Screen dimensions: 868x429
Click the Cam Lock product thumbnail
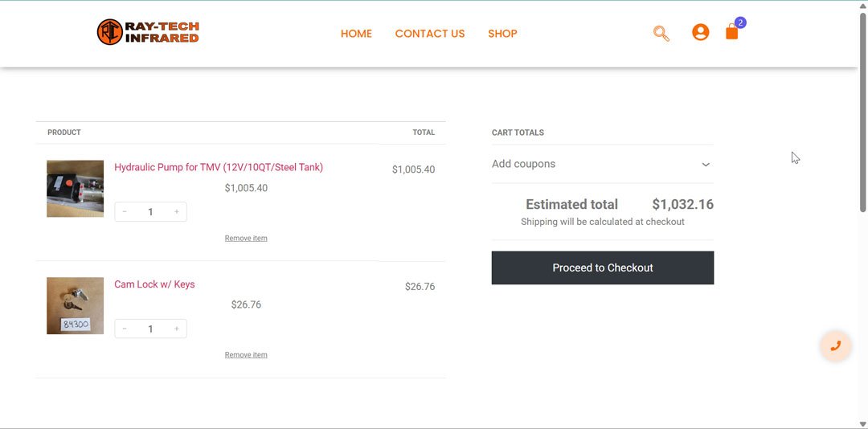click(75, 306)
